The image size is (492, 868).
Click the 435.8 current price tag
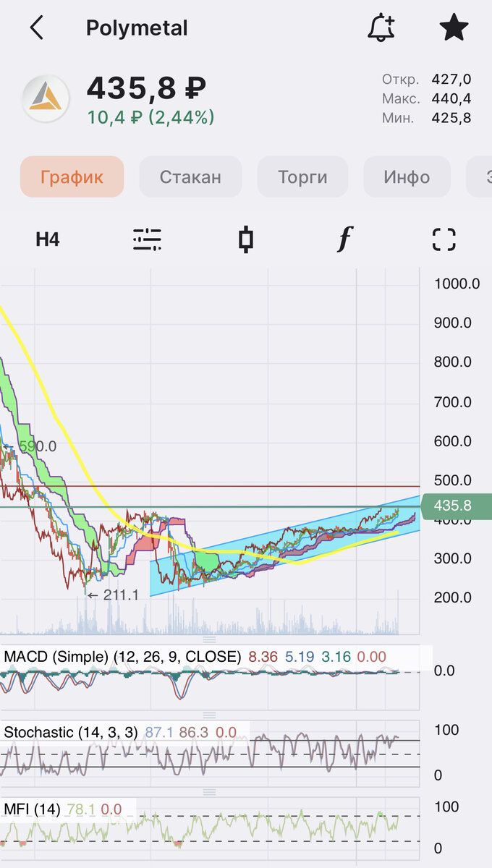point(456,506)
